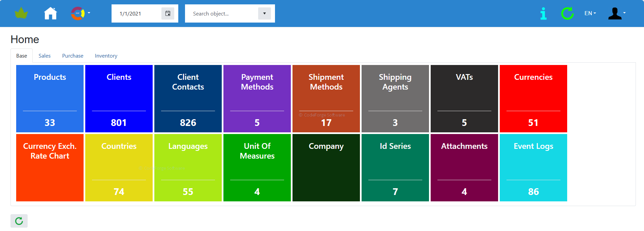Click the green refresh icon in header
The height and width of the screenshot is (231, 644).
tap(567, 13)
